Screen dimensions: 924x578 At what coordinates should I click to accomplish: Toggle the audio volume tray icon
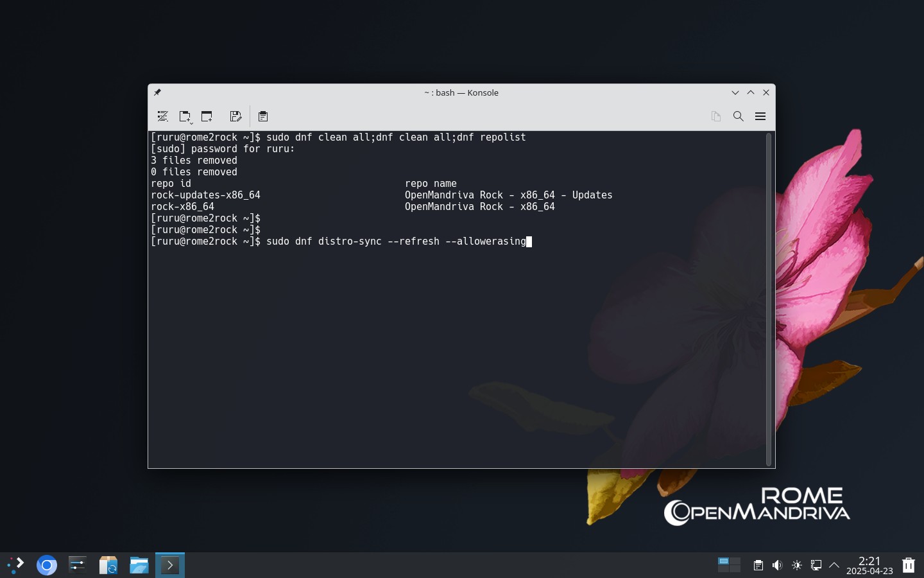[778, 565]
